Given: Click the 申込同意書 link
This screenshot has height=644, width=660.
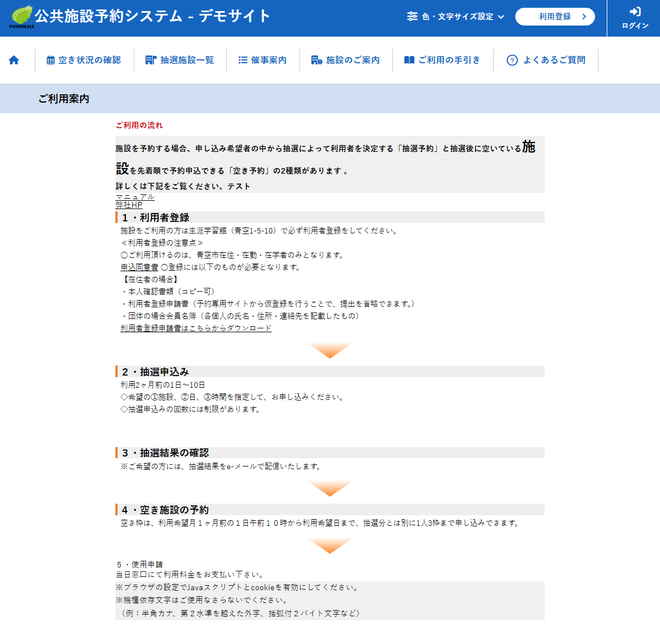Looking at the screenshot, I should 139,267.
